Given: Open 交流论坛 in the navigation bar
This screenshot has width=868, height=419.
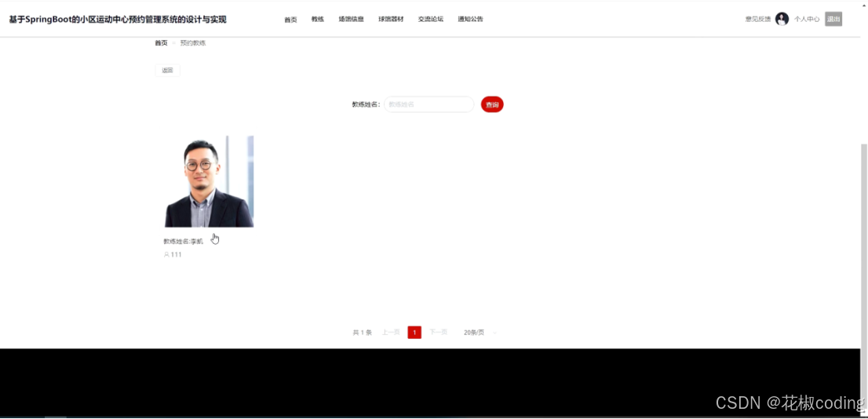Looking at the screenshot, I should pyautogui.click(x=431, y=20).
